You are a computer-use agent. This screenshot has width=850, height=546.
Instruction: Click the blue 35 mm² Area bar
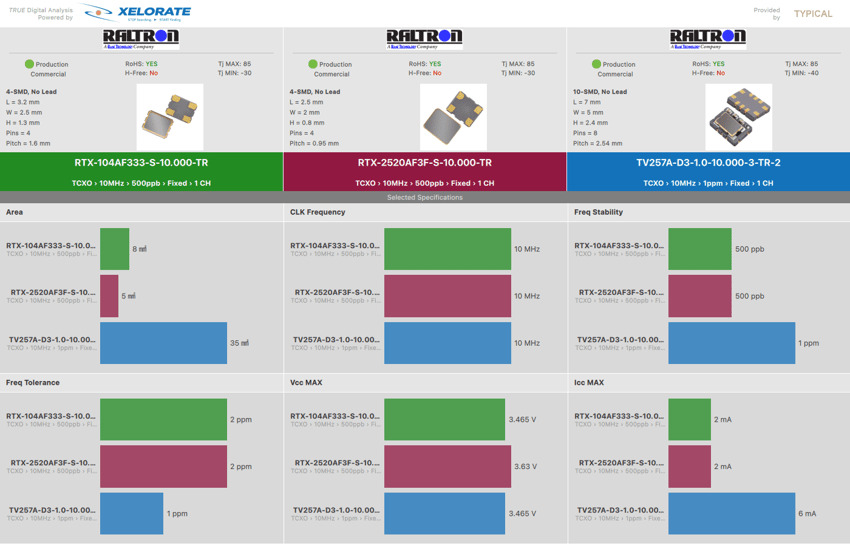click(x=163, y=343)
